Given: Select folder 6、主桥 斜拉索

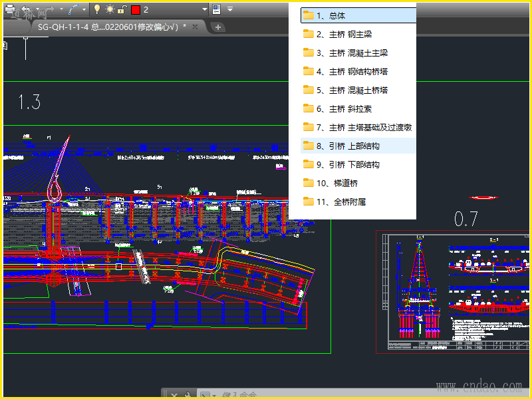Looking at the screenshot, I should click(358, 108).
